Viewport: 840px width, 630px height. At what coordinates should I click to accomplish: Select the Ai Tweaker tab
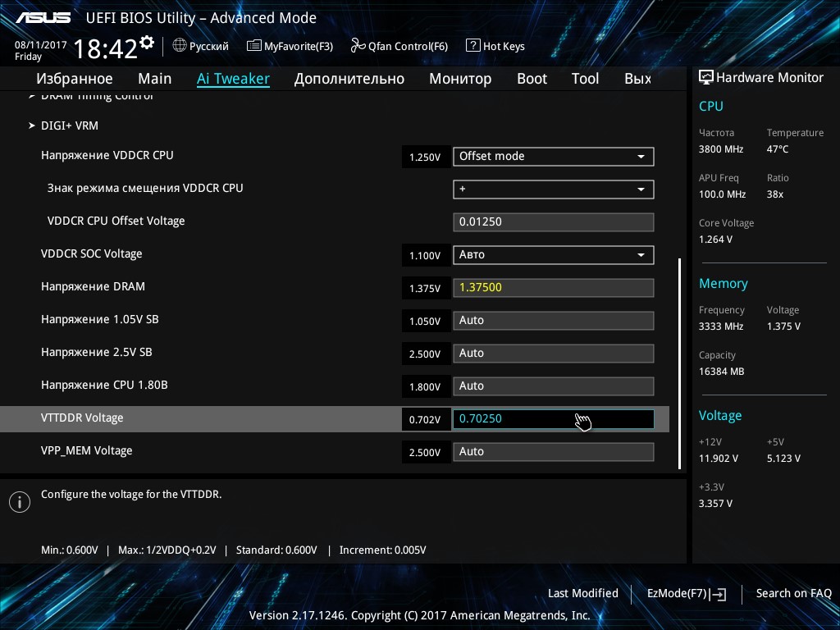(x=233, y=79)
